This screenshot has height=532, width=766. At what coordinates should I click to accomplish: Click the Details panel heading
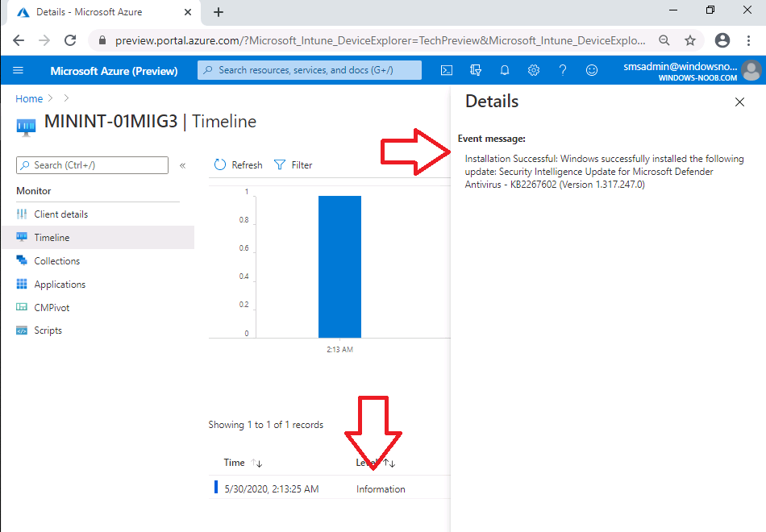point(492,101)
